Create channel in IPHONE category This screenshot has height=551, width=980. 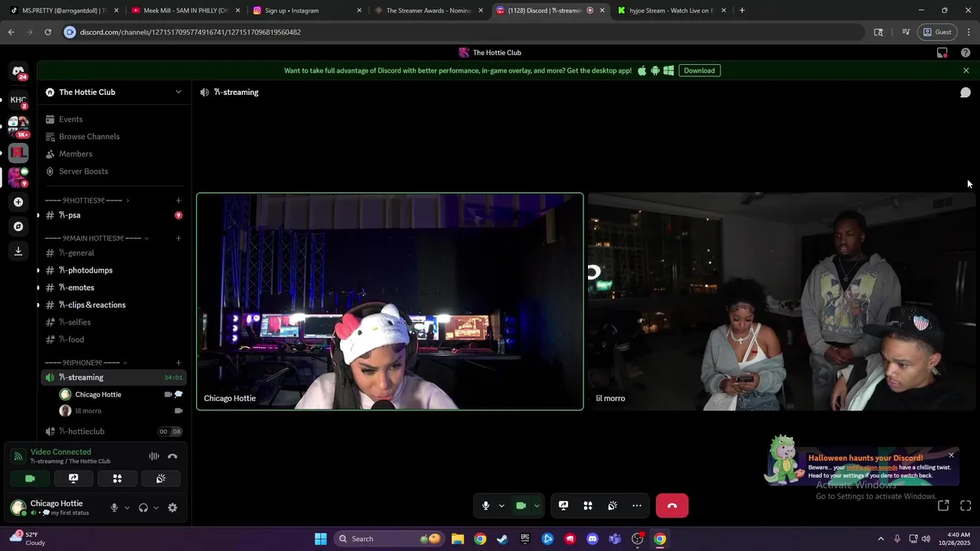pyautogui.click(x=178, y=363)
